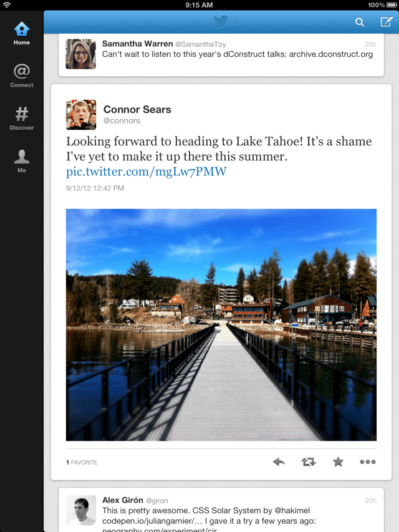Open search with the magnifying glass icon
Image resolution: width=399 pixels, height=532 pixels.
360,22
